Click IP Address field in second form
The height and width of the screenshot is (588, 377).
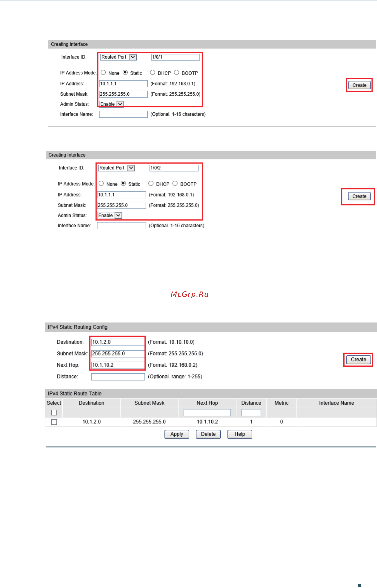(x=121, y=195)
